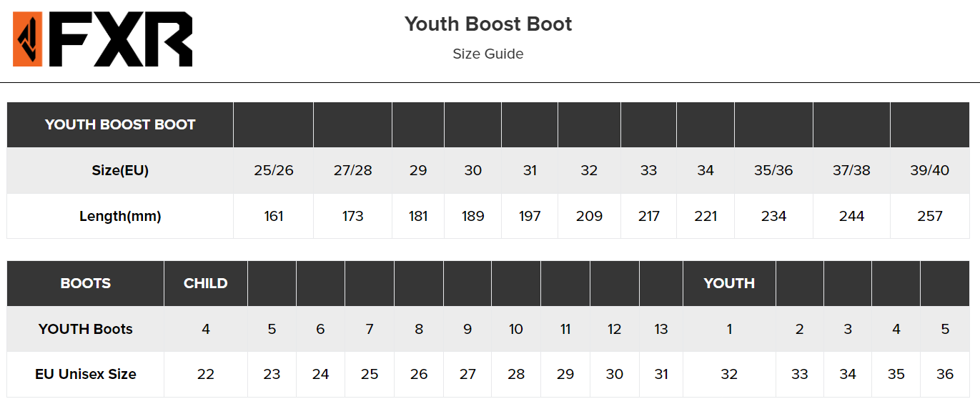Select the 35/36 size cell
The height and width of the screenshot is (404, 980).
[x=773, y=170]
